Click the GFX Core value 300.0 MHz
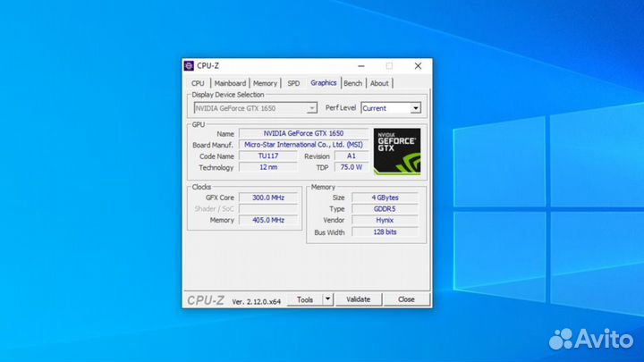 268,198
